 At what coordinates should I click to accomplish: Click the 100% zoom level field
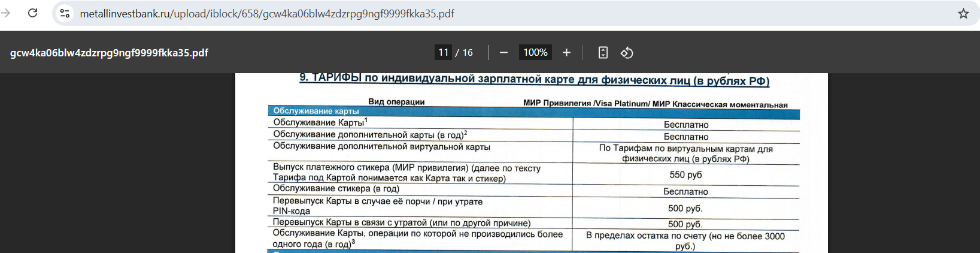(x=535, y=53)
